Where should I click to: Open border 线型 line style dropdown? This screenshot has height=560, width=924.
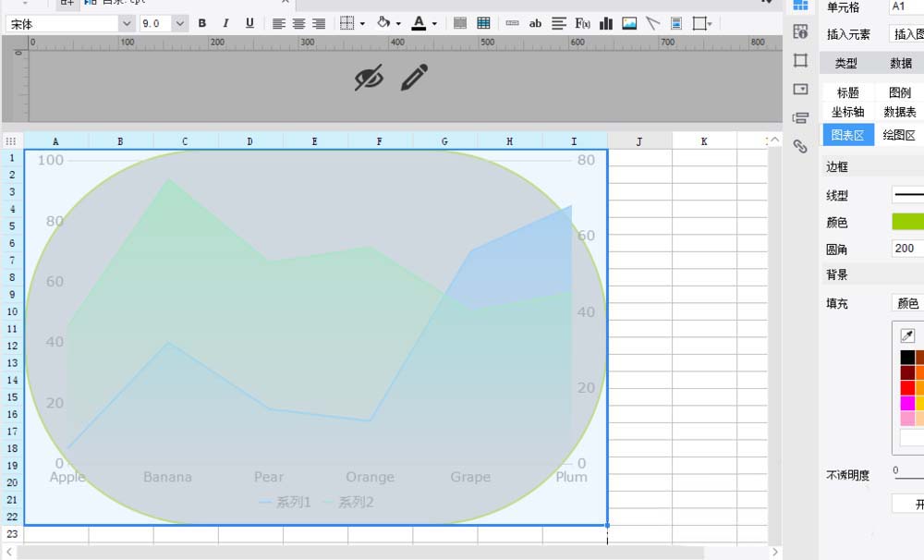coord(908,194)
